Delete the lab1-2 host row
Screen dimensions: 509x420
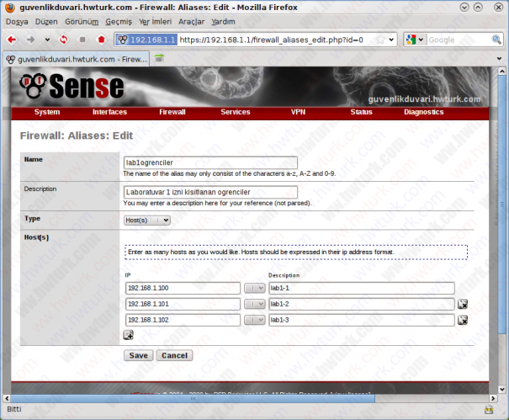[463, 305]
